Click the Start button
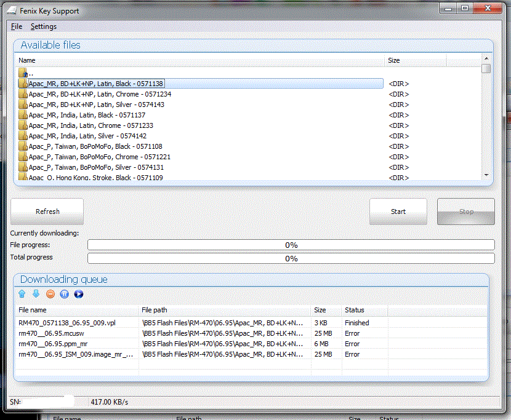The width and height of the screenshot is (511, 420). (398, 212)
